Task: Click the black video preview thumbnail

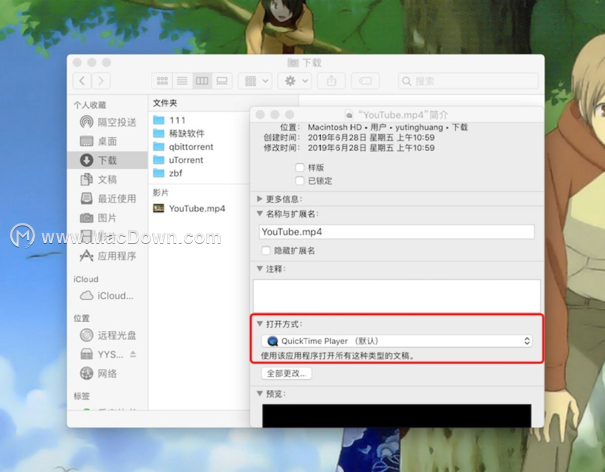Action: pyautogui.click(x=397, y=416)
